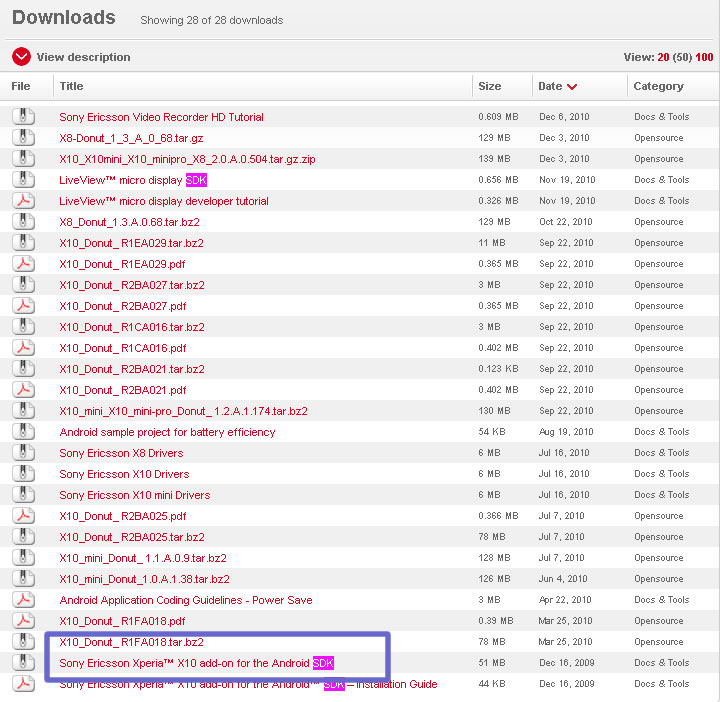The width and height of the screenshot is (720, 702).
Task: Open X8_Donut_1.3.A.0.68.tar.bz2 link
Action: [x=129, y=222]
